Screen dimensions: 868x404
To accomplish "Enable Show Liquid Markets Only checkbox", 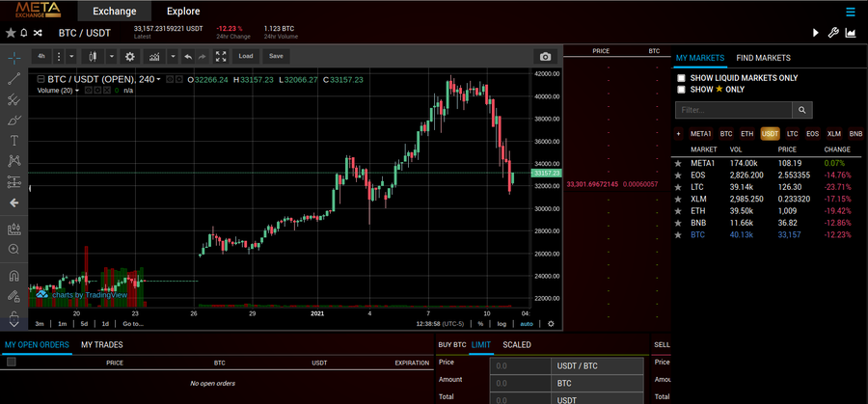I will 682,78.
